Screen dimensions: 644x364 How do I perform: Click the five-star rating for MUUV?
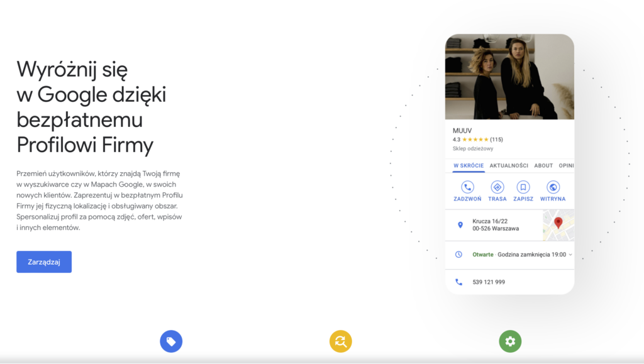coord(475,140)
